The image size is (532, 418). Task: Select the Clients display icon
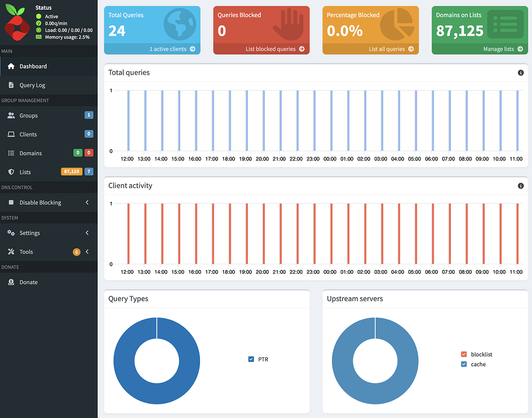(x=12, y=134)
